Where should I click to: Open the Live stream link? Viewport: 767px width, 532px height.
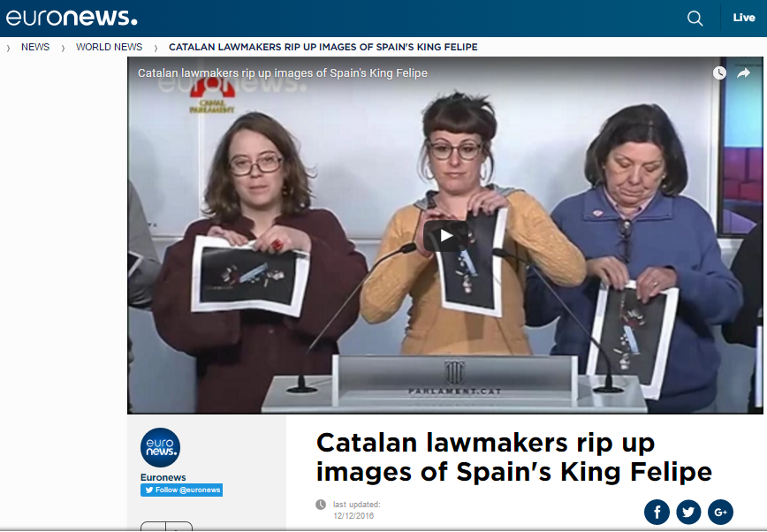point(744,18)
